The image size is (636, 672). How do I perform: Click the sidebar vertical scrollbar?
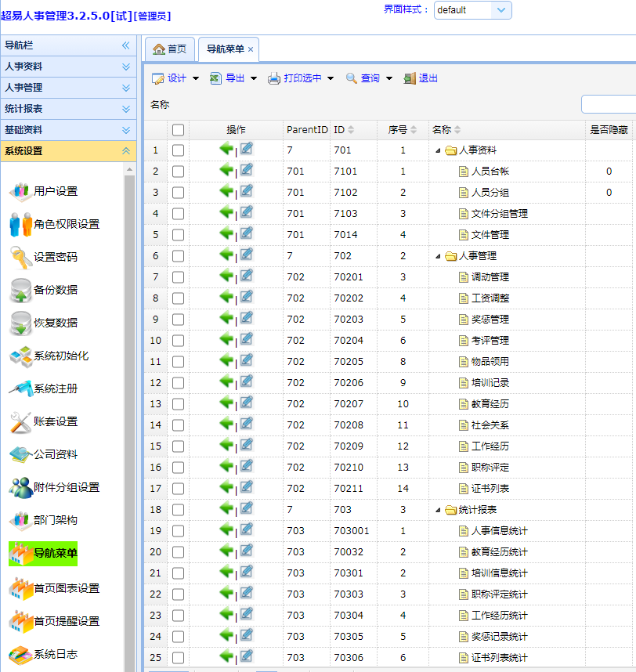click(x=129, y=424)
